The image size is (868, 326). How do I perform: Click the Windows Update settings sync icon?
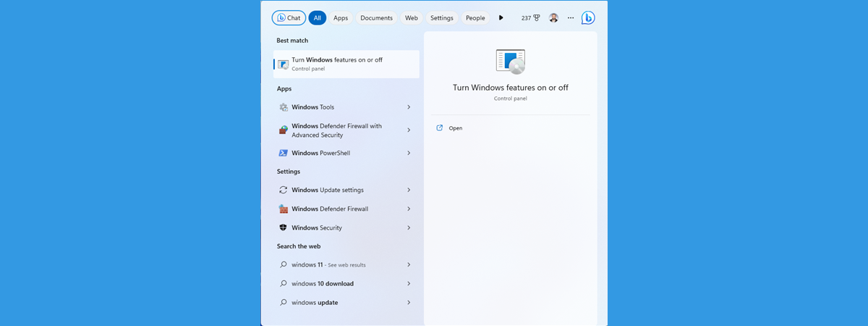pos(284,190)
